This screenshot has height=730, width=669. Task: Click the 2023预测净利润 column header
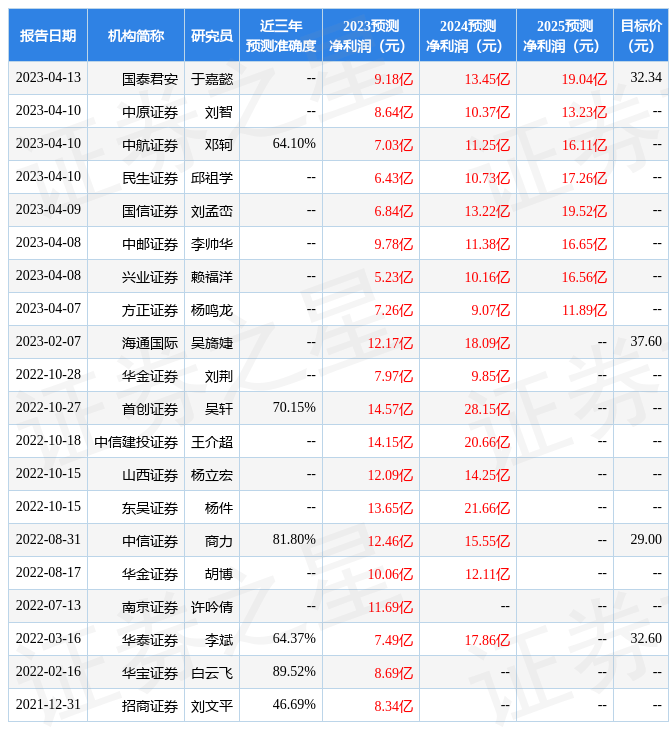pyautogui.click(x=371, y=35)
